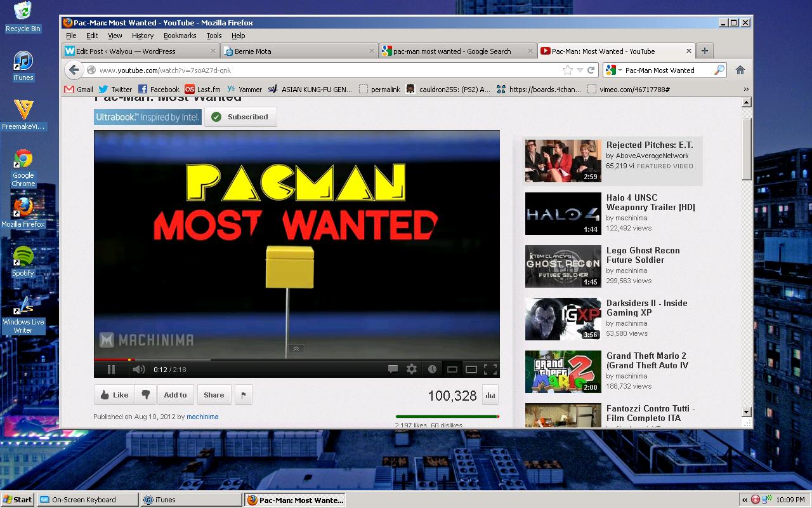Screen dimensions: 812x508
Task: Enter fullscreen mode on the video
Action: click(490, 369)
